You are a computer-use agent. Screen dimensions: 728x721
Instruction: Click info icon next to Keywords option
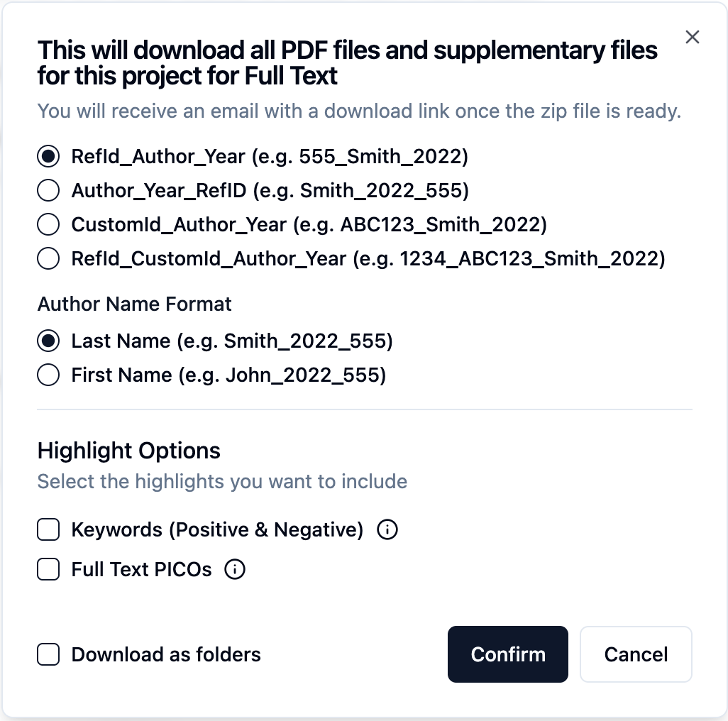[387, 530]
